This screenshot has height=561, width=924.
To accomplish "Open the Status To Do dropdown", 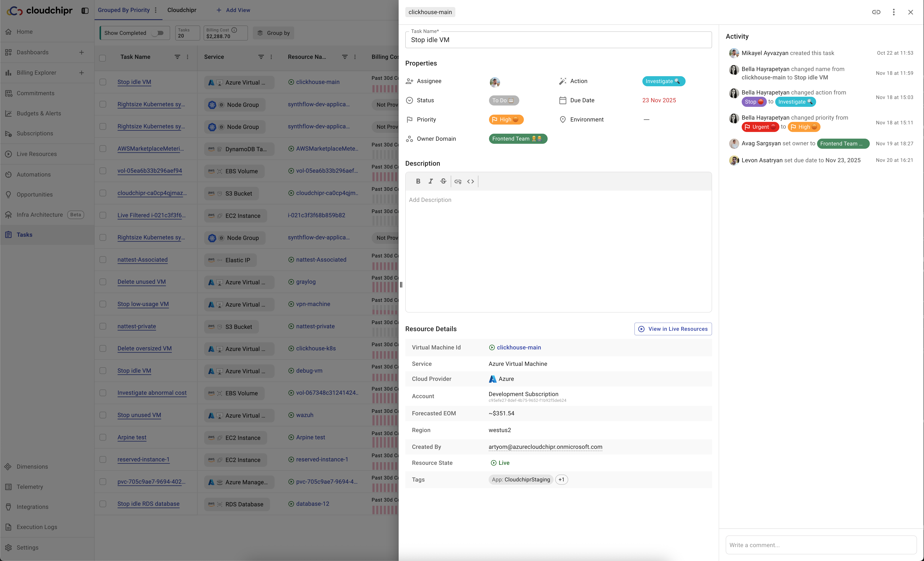I will click(x=504, y=100).
